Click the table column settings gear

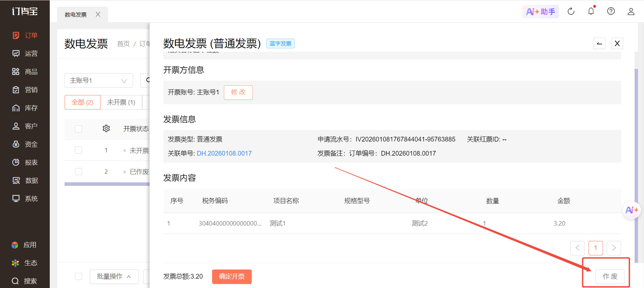click(106, 128)
